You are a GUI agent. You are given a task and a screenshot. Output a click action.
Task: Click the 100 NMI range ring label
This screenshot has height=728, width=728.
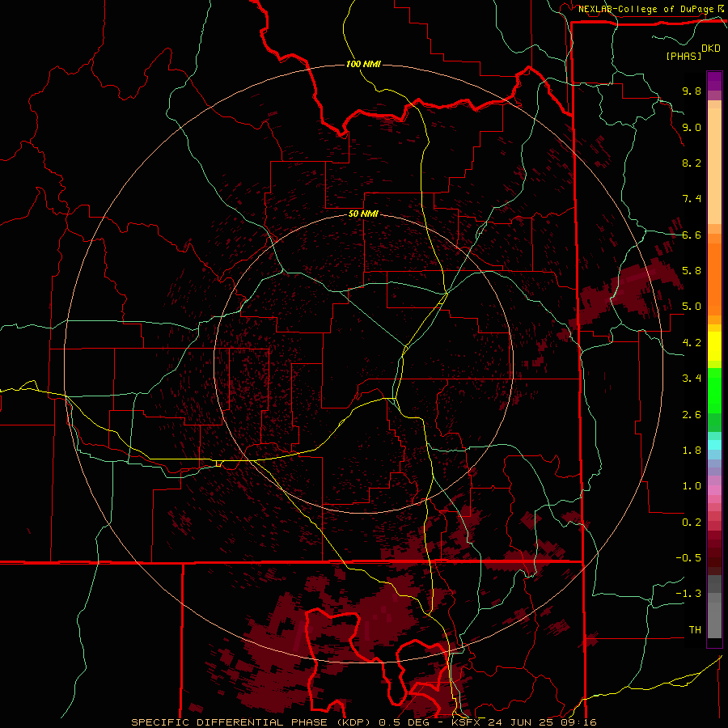[363, 64]
